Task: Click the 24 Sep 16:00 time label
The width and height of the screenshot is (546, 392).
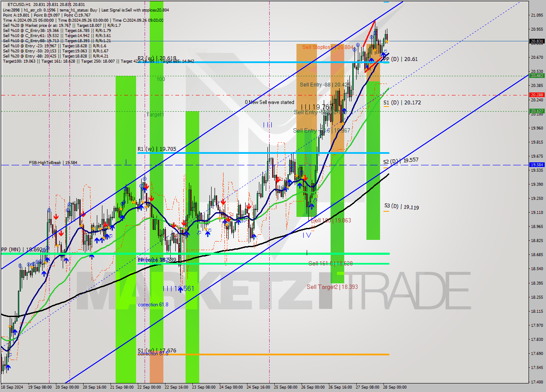Action: coord(258,388)
